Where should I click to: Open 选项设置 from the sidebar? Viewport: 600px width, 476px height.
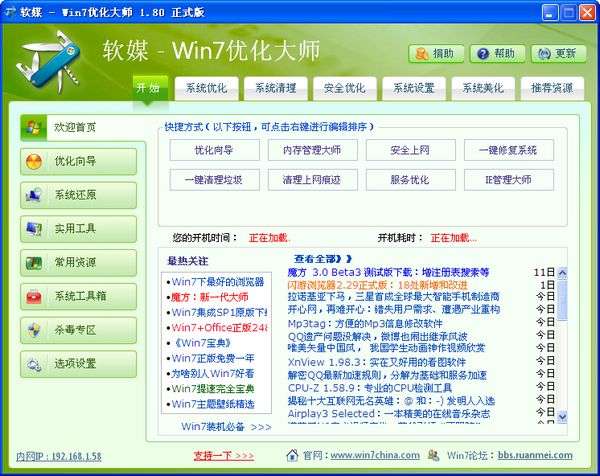click(78, 364)
